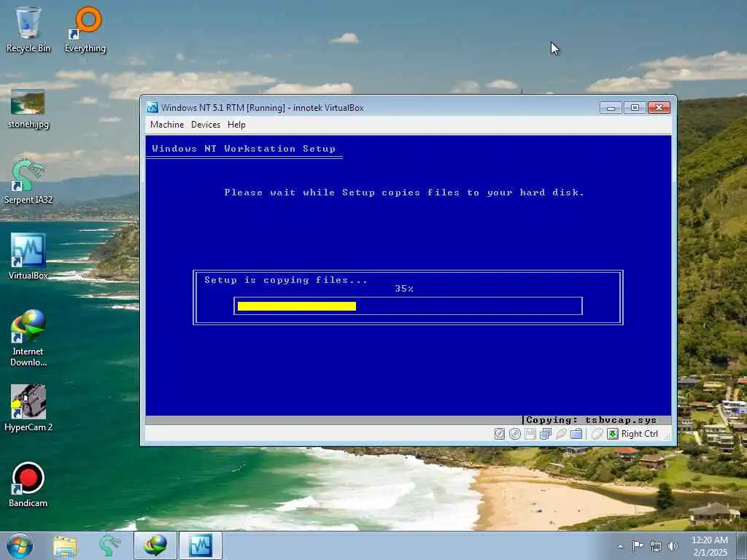Select the VirtualBox desktop shortcut
This screenshot has height=560, width=747.
(28, 256)
